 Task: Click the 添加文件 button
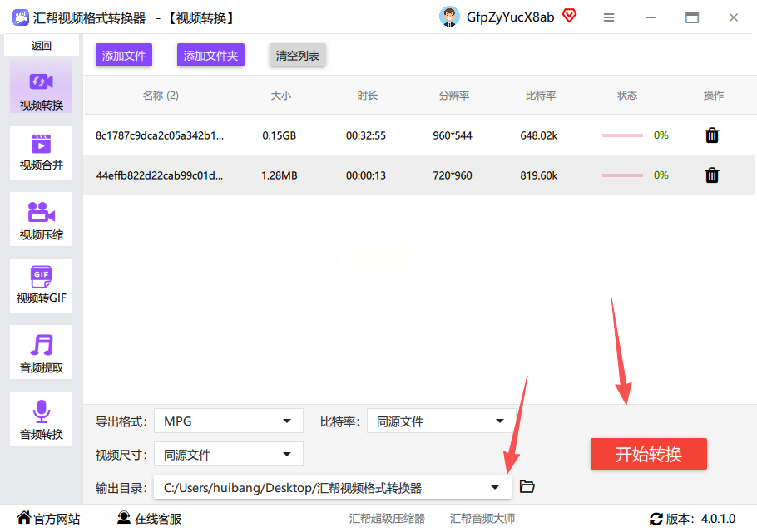pos(124,56)
